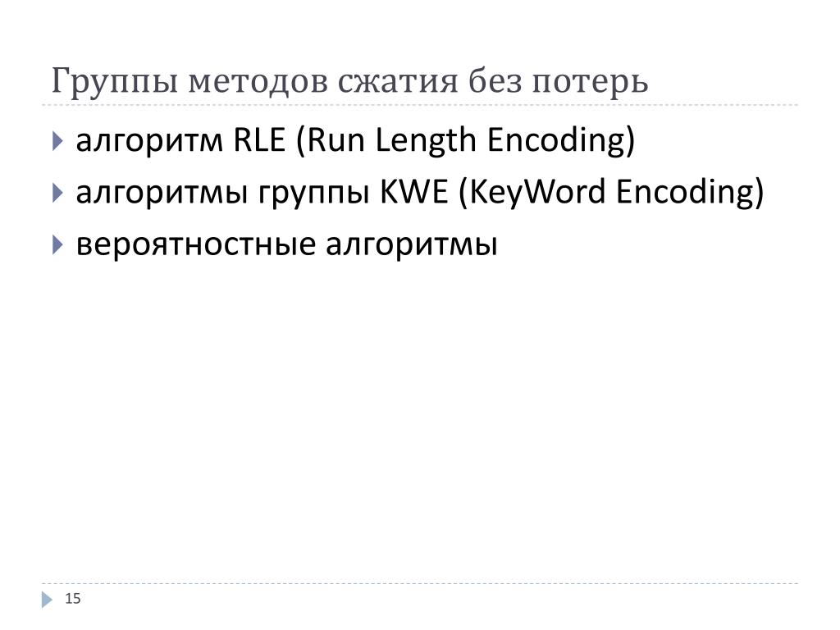Image resolution: width=840 pixels, height=630 pixels.
Task: Click the footer triangle next to number 15
Action: tap(47, 600)
